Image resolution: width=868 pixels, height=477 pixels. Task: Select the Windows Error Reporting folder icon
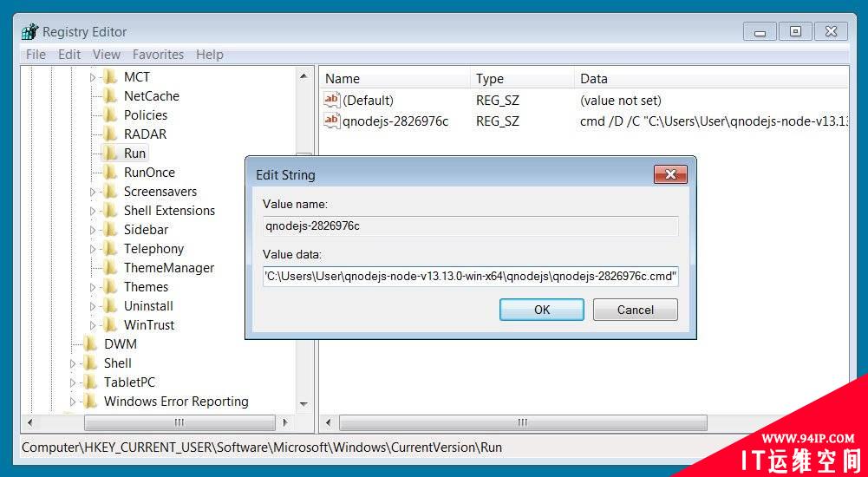(90, 402)
